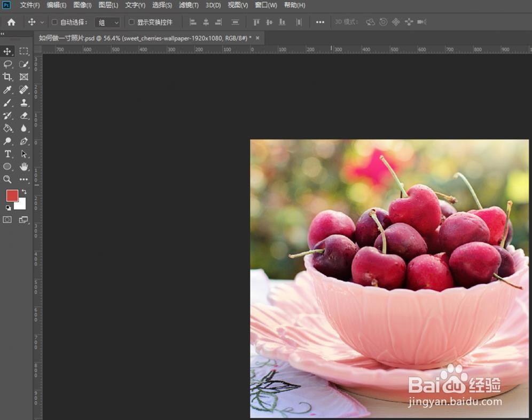Click the white background color swatch

tap(21, 205)
